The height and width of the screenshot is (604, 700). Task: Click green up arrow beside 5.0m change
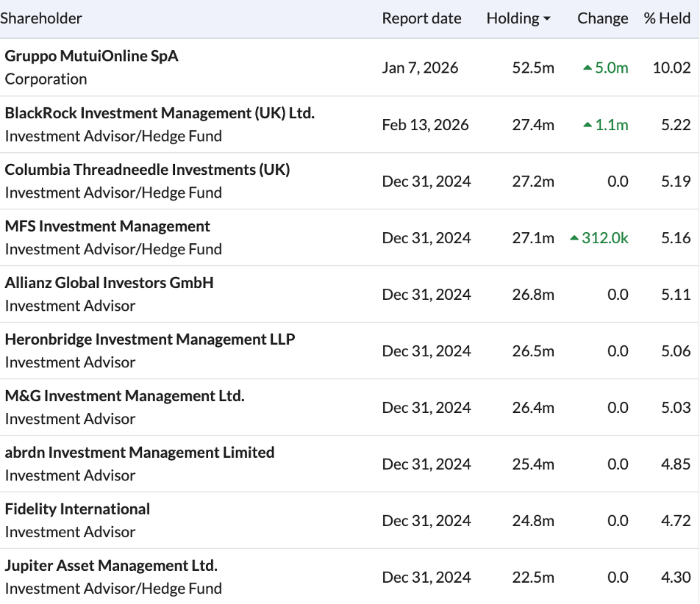point(587,68)
